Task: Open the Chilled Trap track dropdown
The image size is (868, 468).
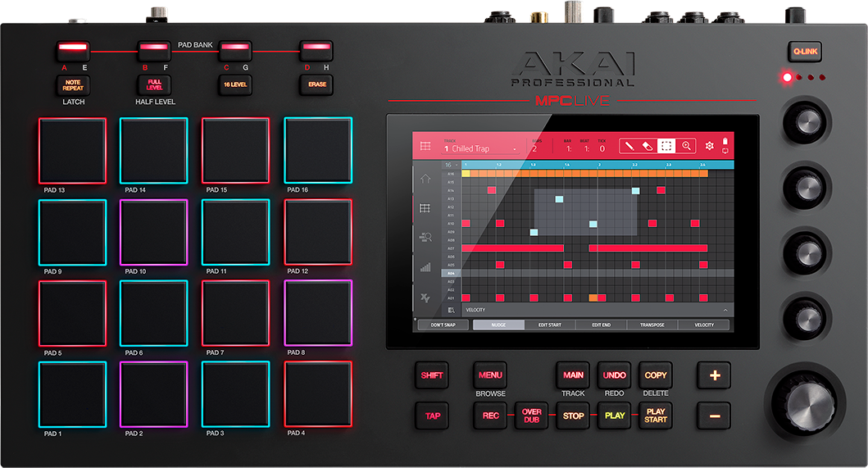Action: (x=480, y=148)
